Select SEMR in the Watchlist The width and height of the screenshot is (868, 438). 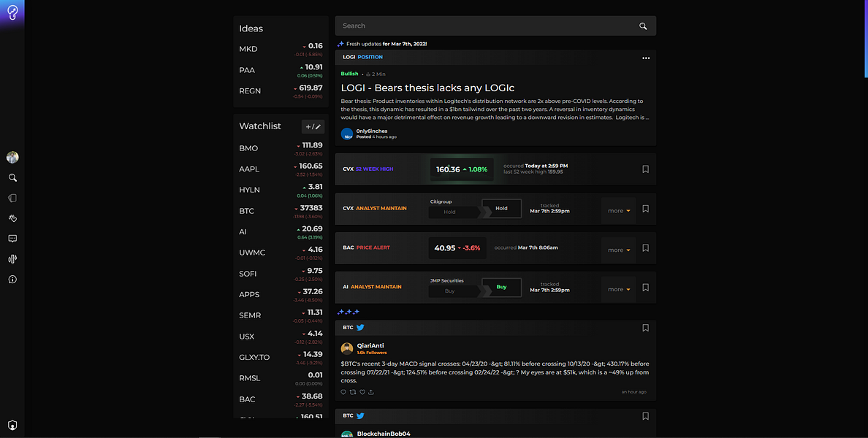(281, 315)
